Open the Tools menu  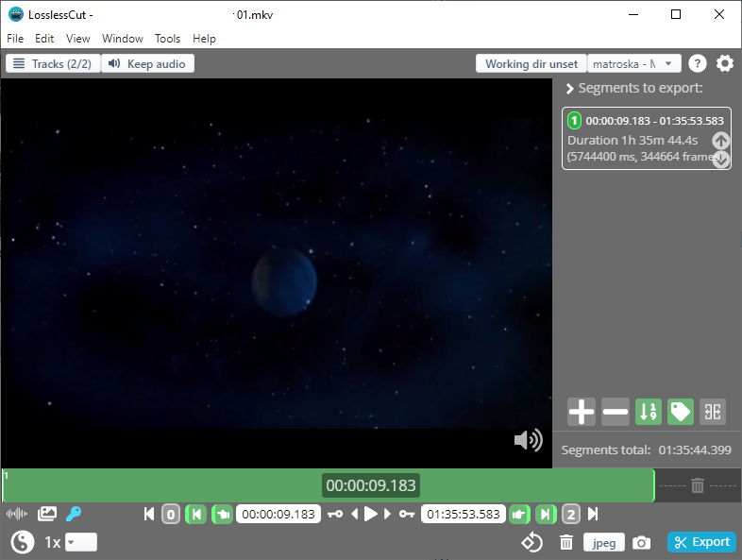(167, 39)
